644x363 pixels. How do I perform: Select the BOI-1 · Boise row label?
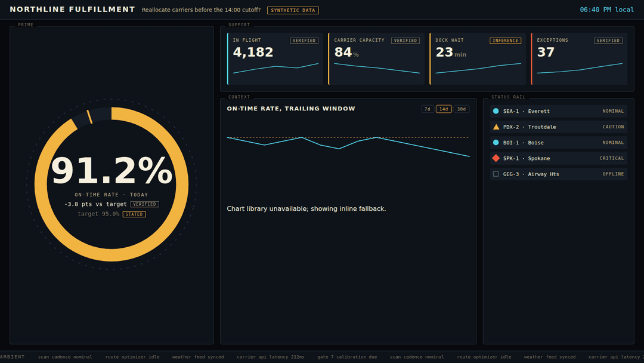point(524,142)
